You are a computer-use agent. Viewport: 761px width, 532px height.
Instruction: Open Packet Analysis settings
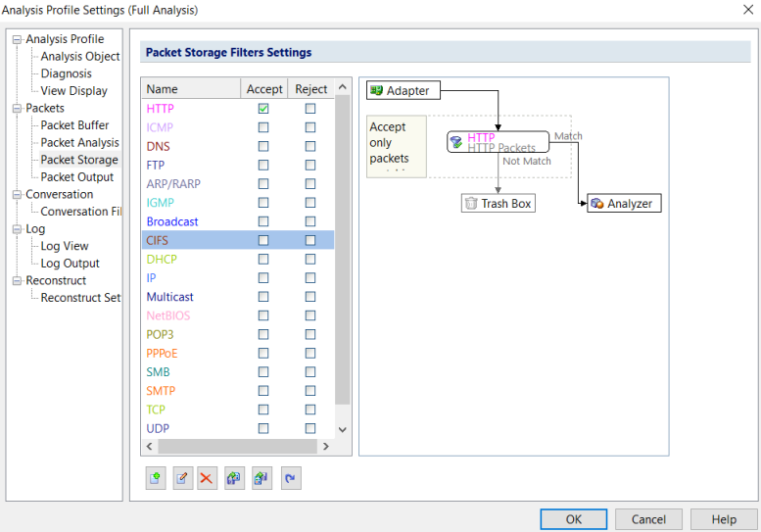[x=79, y=143]
